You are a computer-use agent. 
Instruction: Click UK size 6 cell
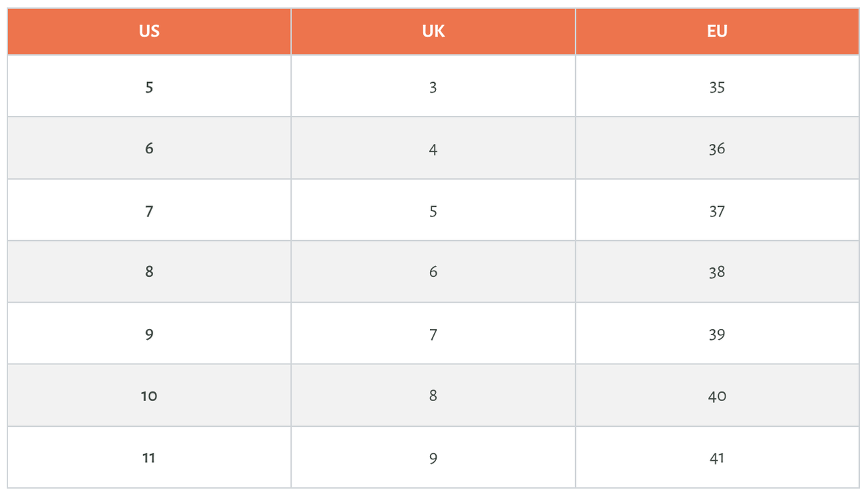pyautogui.click(x=433, y=271)
